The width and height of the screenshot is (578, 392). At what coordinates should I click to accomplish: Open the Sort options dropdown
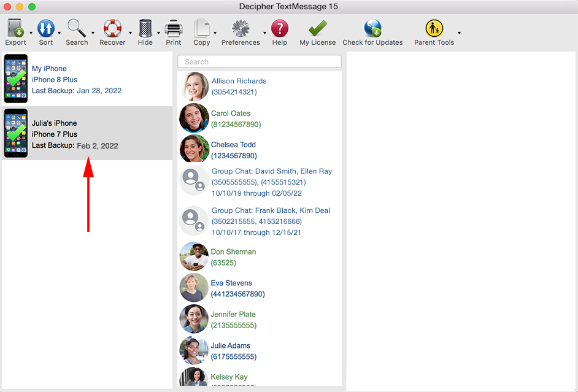pyautogui.click(x=60, y=34)
